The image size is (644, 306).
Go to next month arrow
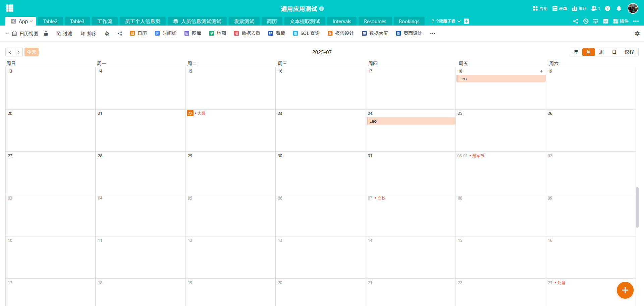[x=18, y=52]
